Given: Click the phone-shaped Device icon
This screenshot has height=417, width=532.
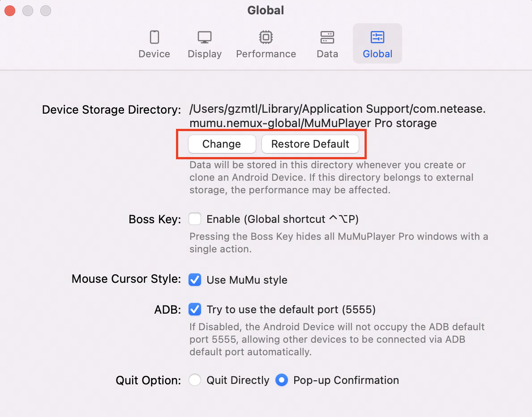Looking at the screenshot, I should (154, 37).
